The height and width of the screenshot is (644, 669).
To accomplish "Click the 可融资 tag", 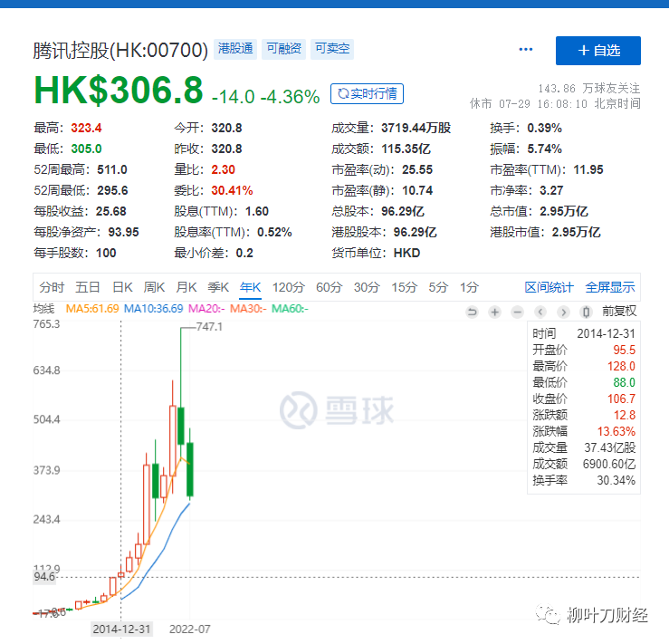I will click(283, 49).
